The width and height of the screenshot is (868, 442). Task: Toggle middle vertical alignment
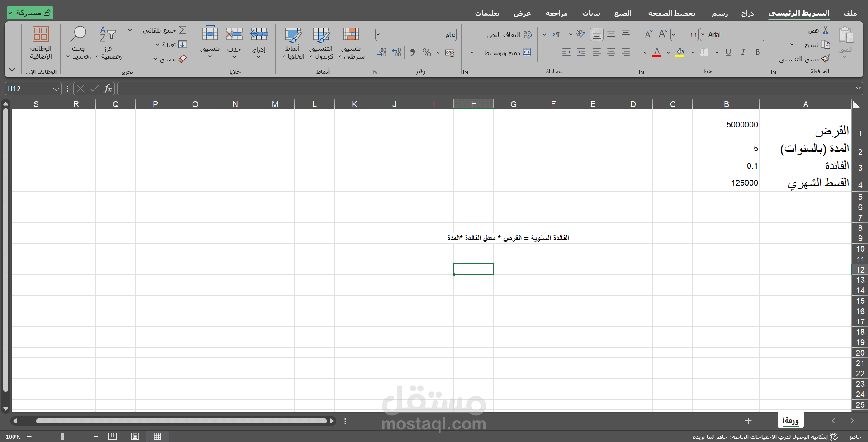[x=611, y=34]
